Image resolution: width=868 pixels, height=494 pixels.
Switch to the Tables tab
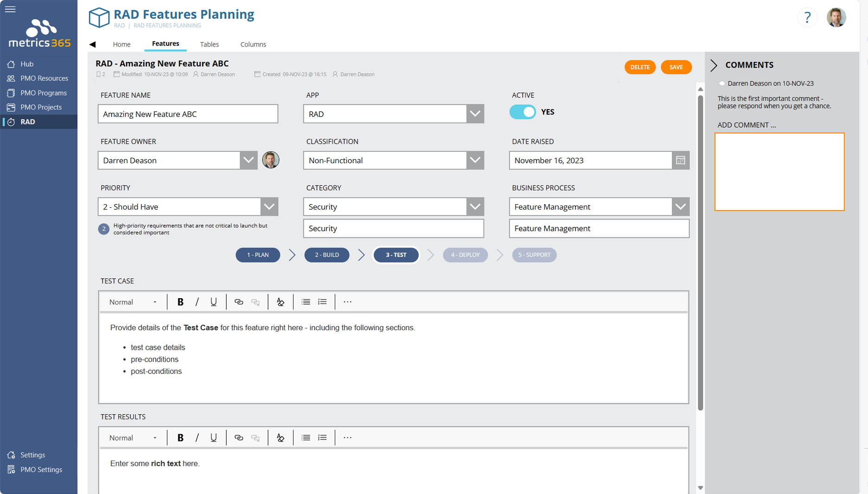pos(209,45)
